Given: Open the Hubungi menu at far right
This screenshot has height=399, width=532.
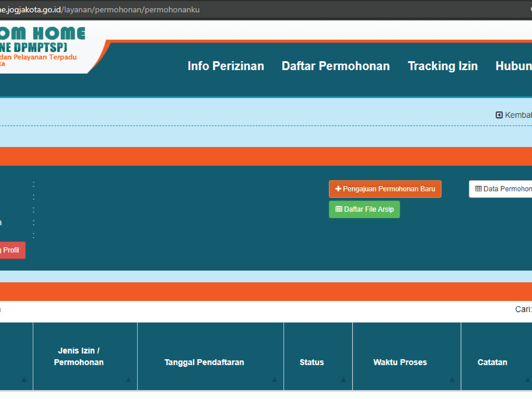Looking at the screenshot, I should [513, 66].
